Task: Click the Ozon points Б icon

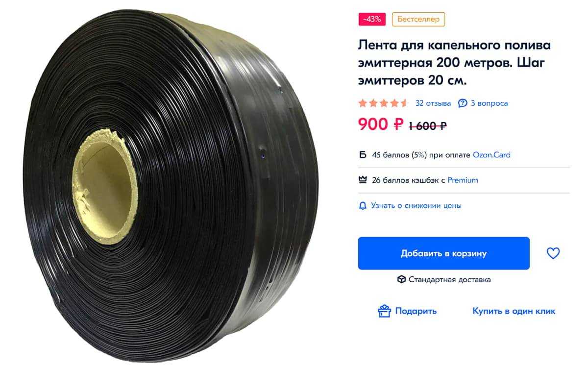Action: coord(363,155)
